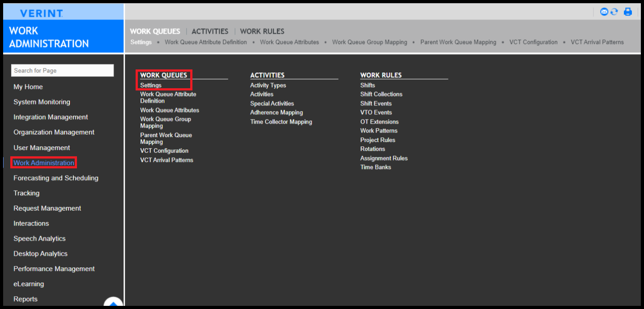Image resolution: width=644 pixels, height=309 pixels.
Task: Click the envelope message icon
Action: pyautogui.click(x=604, y=12)
